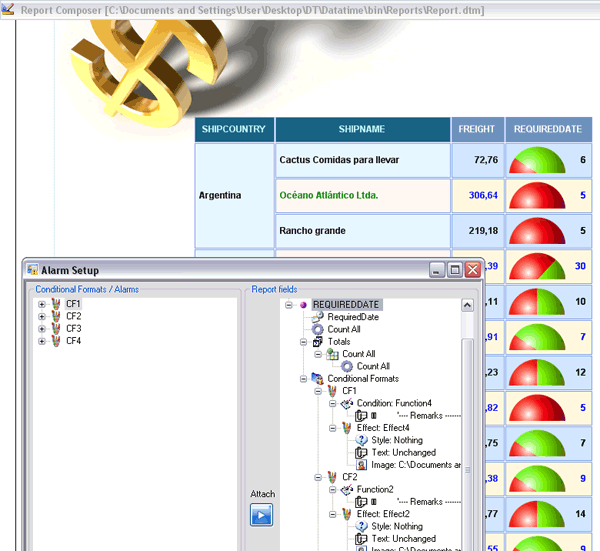Click the gauge image beside value 6
The height and width of the screenshot is (551, 600).
coord(537,160)
